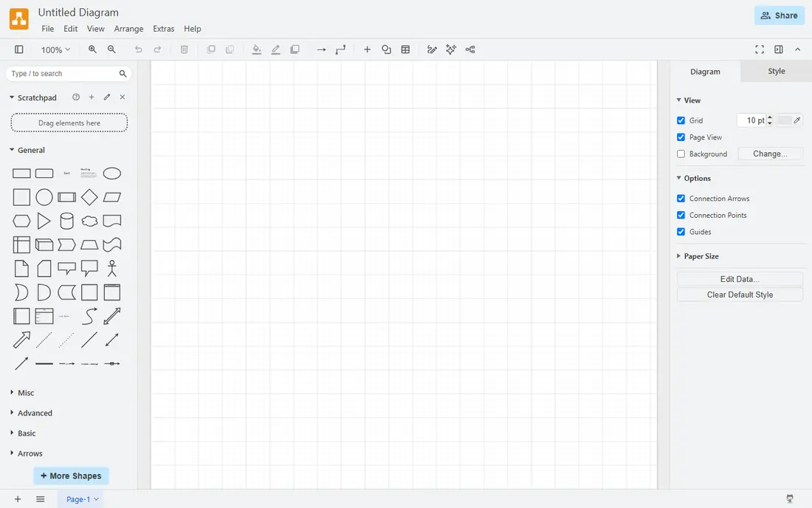Uncheck the Page View checkbox
The image size is (812, 508).
tap(681, 137)
